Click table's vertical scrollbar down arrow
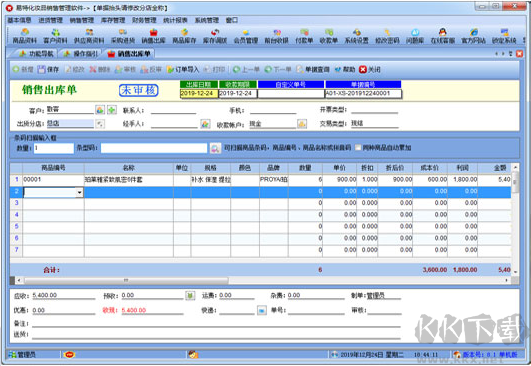531x366 pixels. pyautogui.click(x=515, y=272)
